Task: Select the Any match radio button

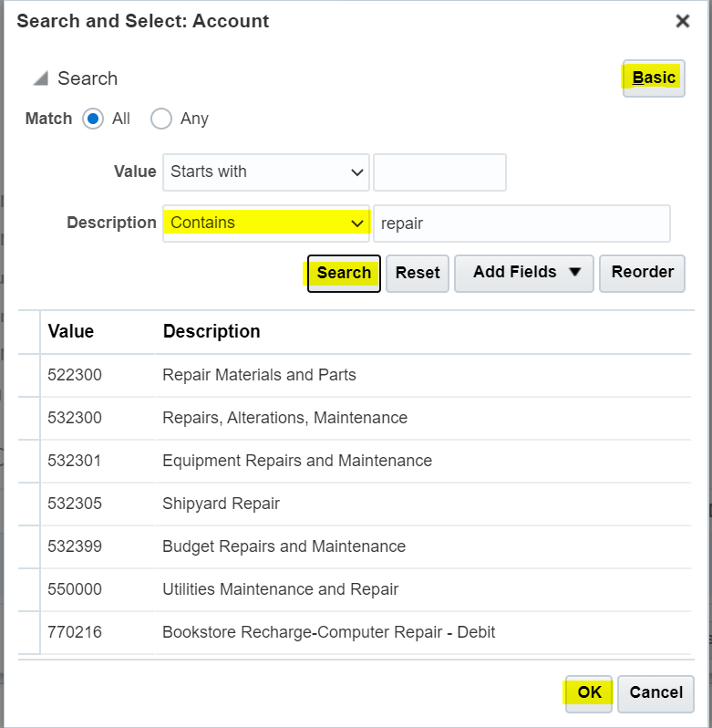Action: click(x=161, y=119)
